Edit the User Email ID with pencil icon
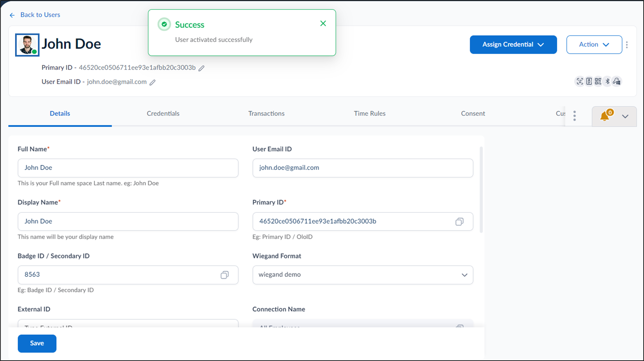The image size is (644, 361). (153, 82)
